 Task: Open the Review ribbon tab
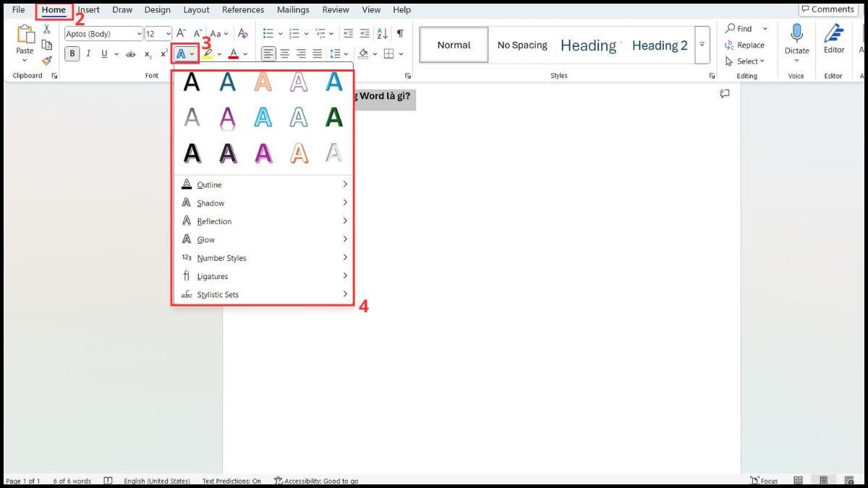click(335, 9)
